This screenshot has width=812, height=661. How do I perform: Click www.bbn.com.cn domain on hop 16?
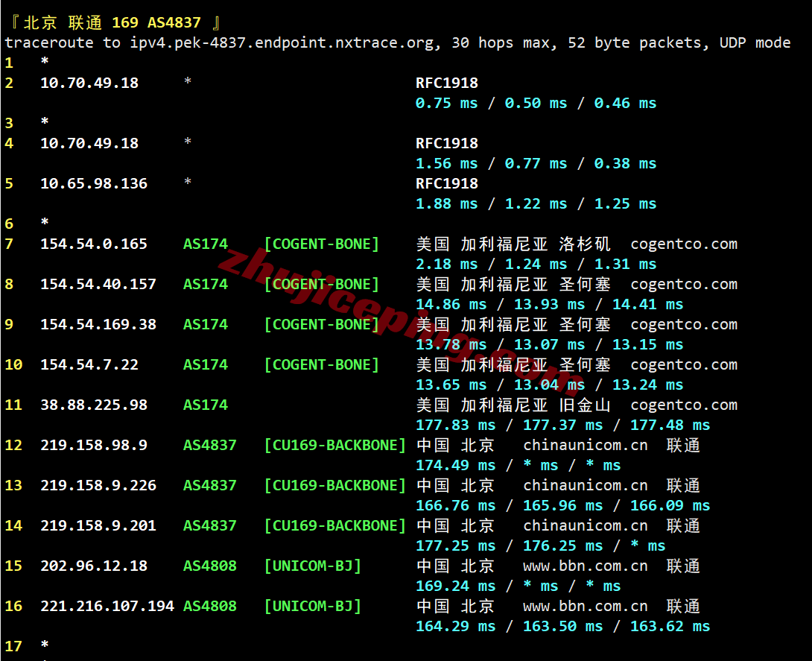pyautogui.click(x=585, y=606)
